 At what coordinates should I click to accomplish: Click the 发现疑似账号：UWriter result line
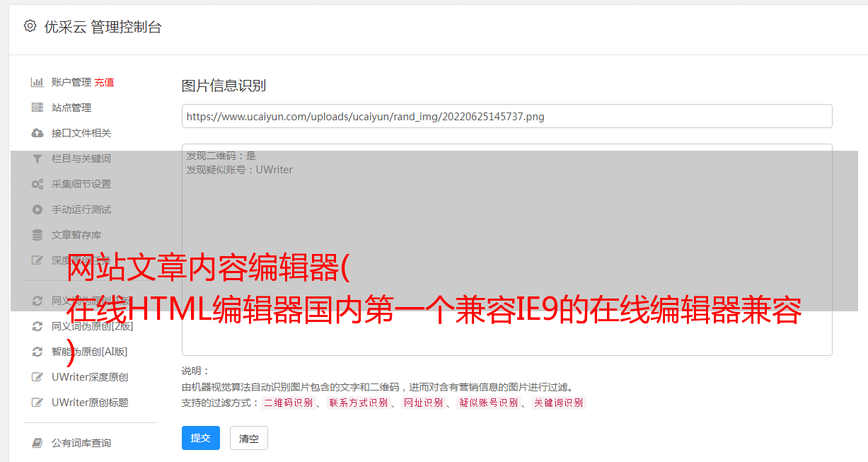tap(239, 170)
